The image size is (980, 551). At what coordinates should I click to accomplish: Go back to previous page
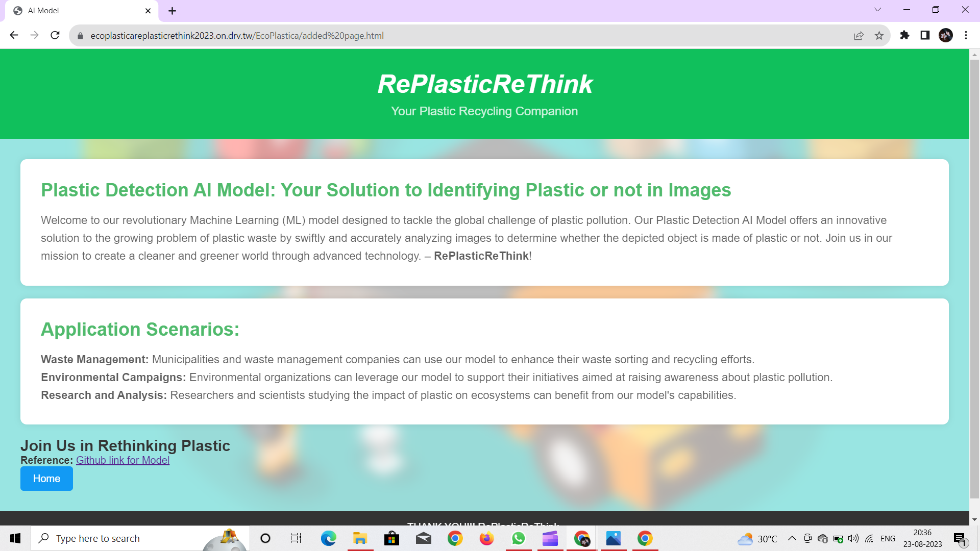pos(14,35)
